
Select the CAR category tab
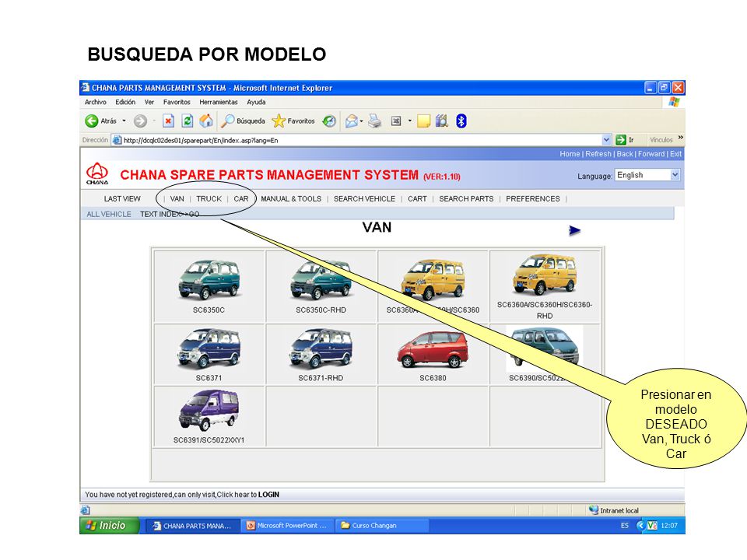[241, 198]
